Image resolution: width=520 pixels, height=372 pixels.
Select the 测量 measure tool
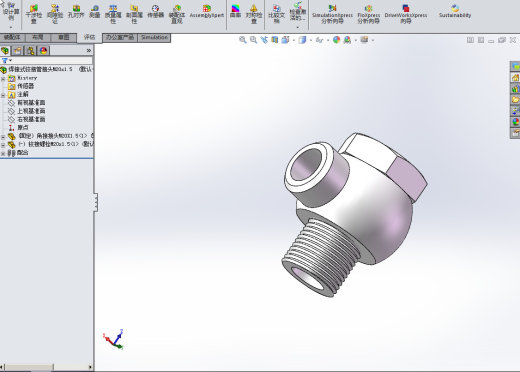(95, 11)
